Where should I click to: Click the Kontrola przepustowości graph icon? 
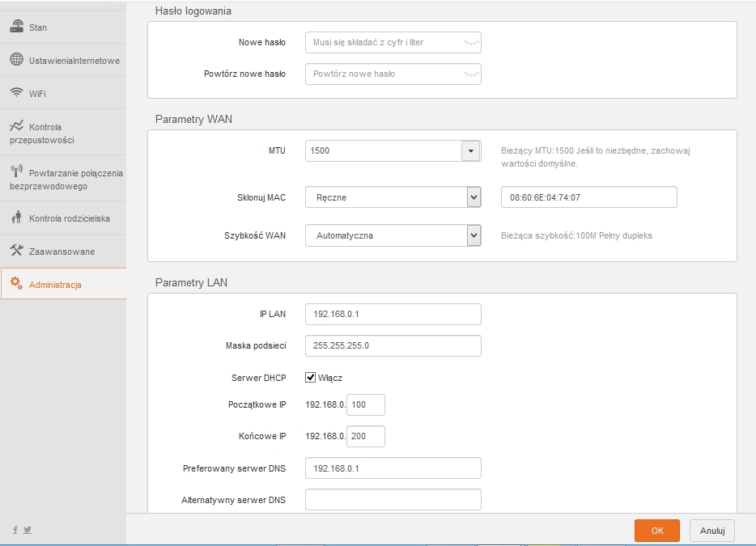tap(16, 125)
